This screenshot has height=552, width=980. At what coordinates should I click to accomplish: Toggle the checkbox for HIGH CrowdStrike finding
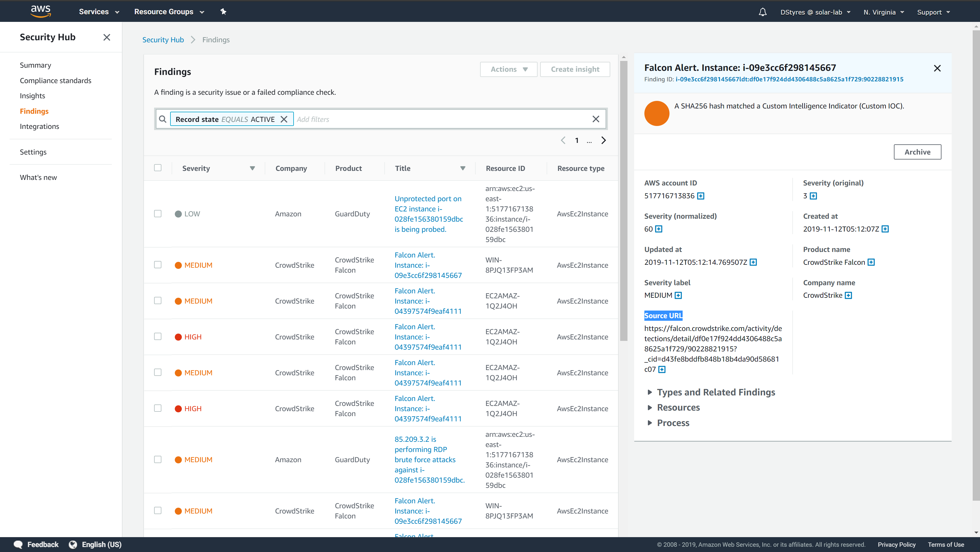point(158,337)
